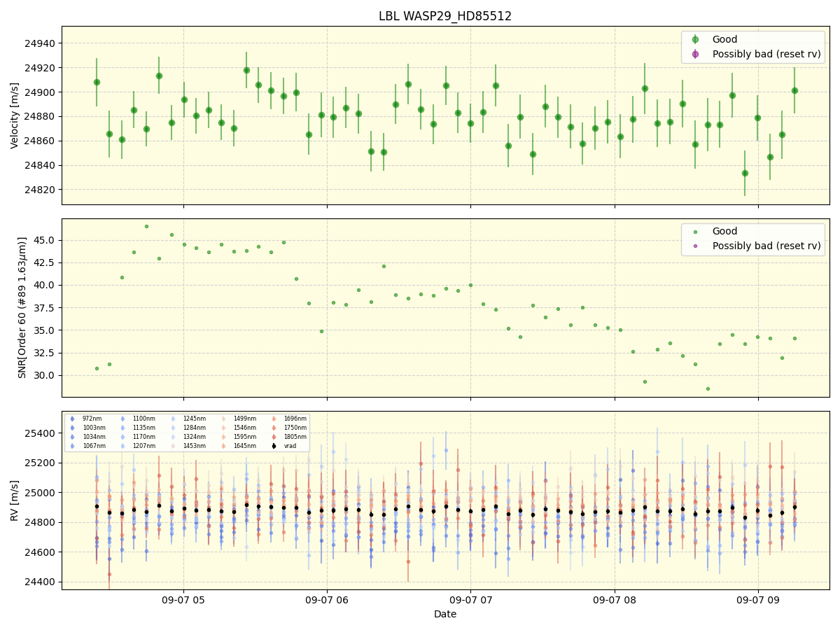Click the plot title LBL WASP29_HD85512
The width and height of the screenshot is (840, 630).
[445, 16]
